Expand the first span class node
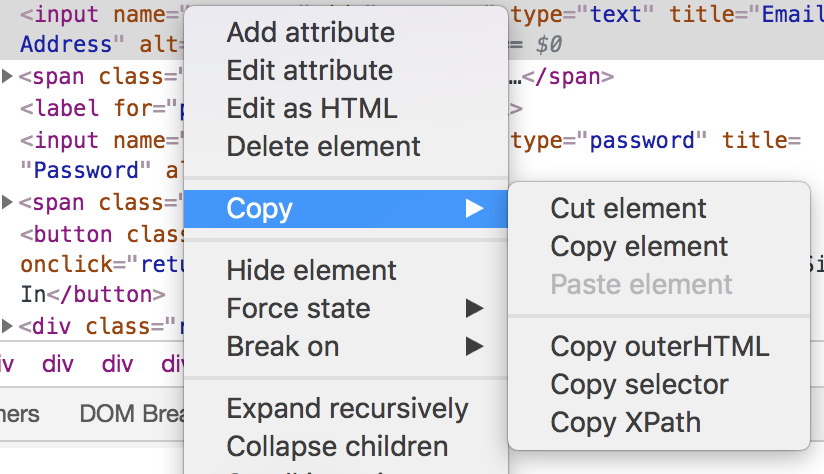The image size is (824, 474). 7,77
